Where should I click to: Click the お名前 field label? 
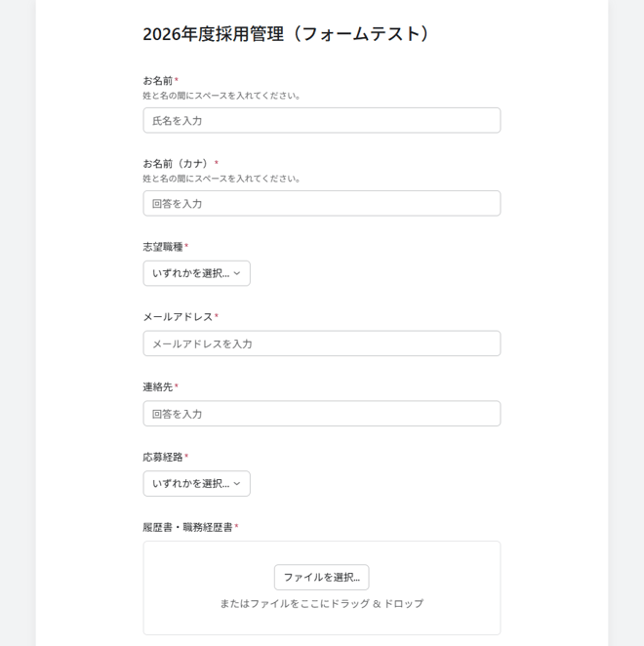click(x=158, y=80)
